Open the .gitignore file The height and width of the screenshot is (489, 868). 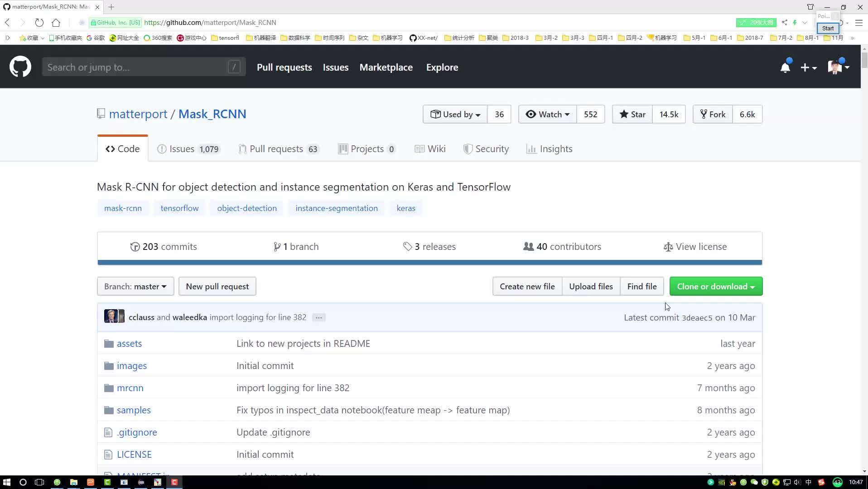coord(137,432)
